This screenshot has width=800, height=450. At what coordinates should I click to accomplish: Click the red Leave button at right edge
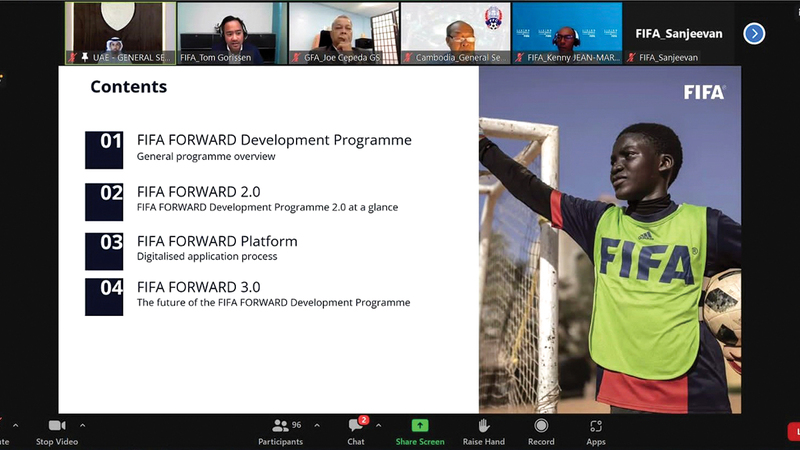point(794,431)
